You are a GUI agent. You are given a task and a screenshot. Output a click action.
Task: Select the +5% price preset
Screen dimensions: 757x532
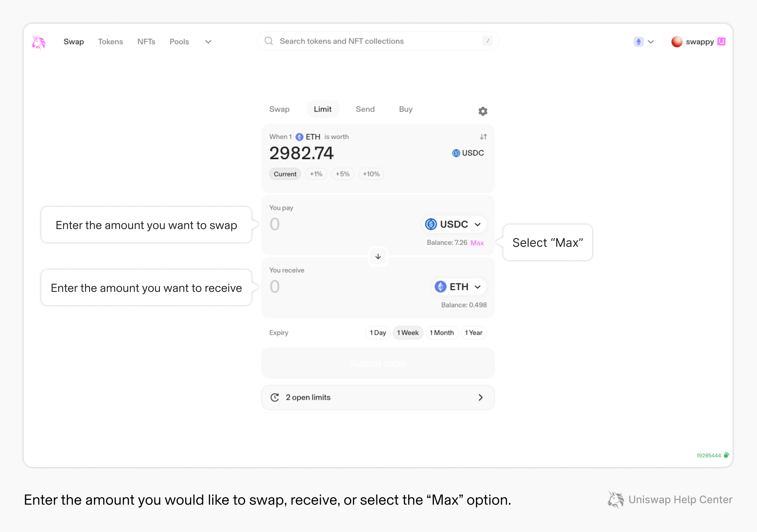pyautogui.click(x=343, y=174)
